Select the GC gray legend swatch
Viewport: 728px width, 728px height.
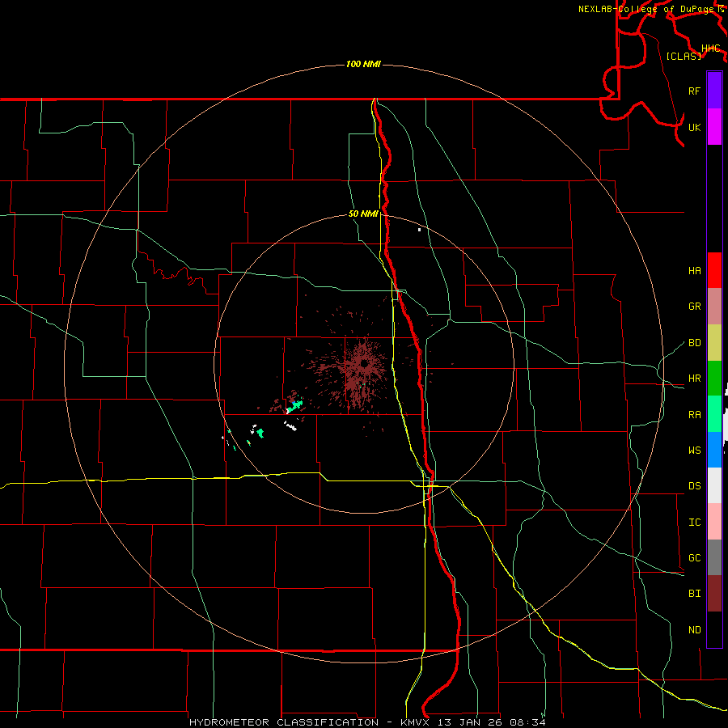[x=714, y=557]
